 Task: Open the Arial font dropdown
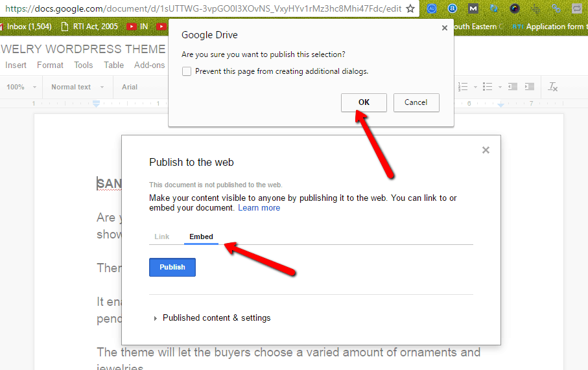130,87
